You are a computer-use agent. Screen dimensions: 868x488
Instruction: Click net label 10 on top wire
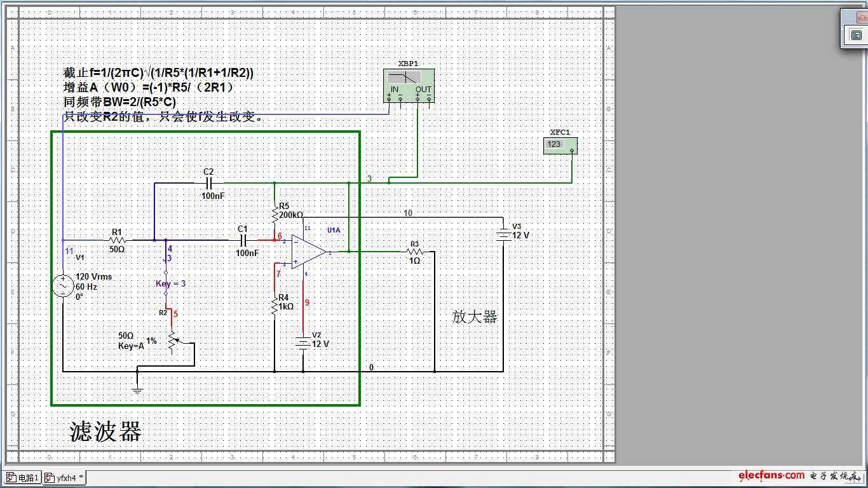click(x=408, y=213)
